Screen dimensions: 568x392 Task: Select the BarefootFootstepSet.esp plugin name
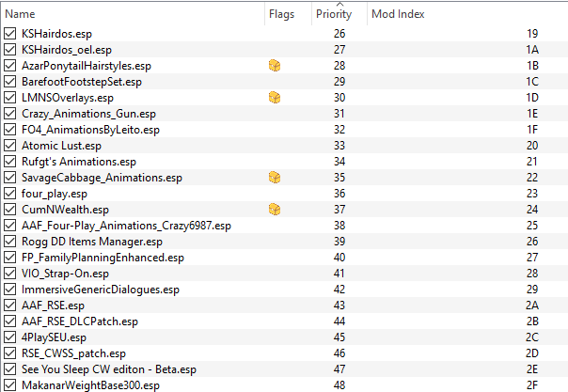[x=82, y=82]
